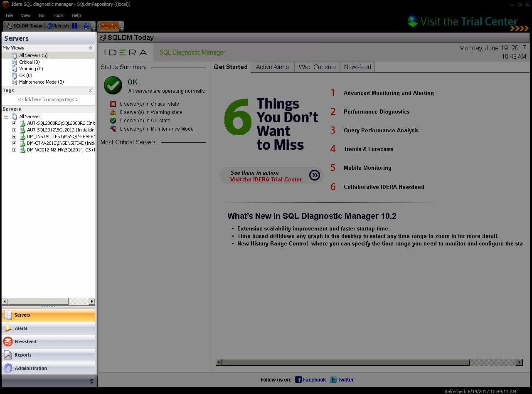532x394 pixels.
Task: Click the green OK state icon
Action: pos(113,121)
